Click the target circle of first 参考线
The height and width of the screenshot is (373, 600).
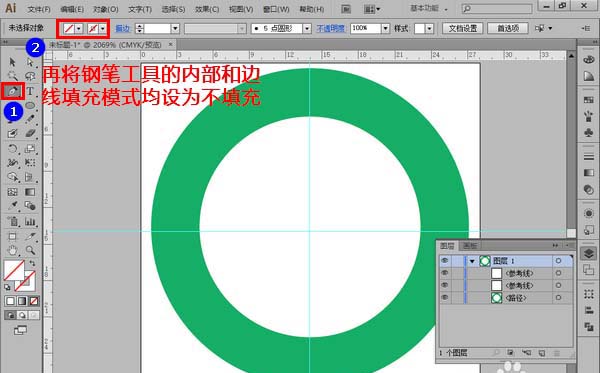click(x=558, y=273)
